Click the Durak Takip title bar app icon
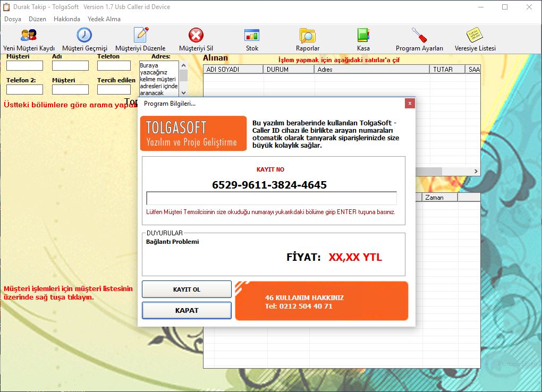The width and height of the screenshot is (542, 392). (x=6, y=7)
